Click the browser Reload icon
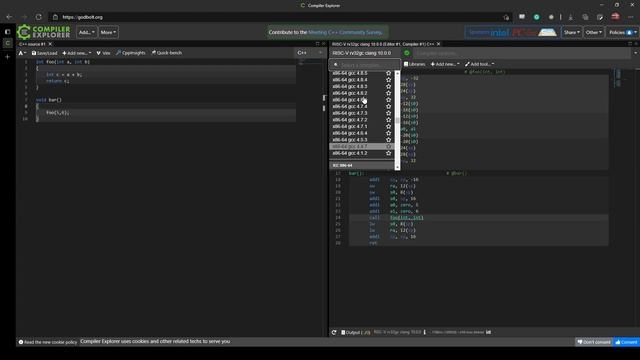640x360 pixels. [38, 17]
